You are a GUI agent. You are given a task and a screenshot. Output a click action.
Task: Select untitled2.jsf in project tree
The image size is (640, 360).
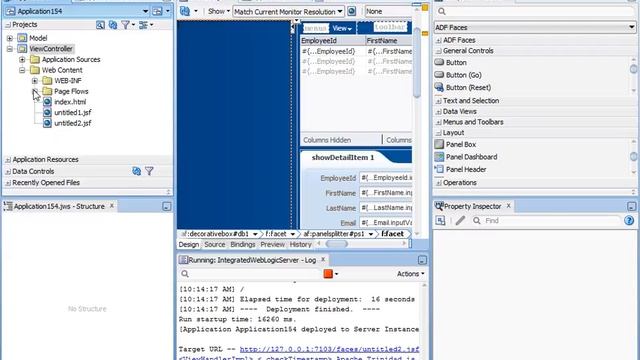coord(73,123)
